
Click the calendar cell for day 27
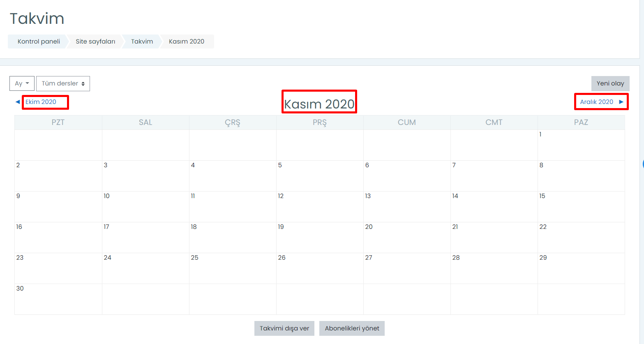pos(407,268)
